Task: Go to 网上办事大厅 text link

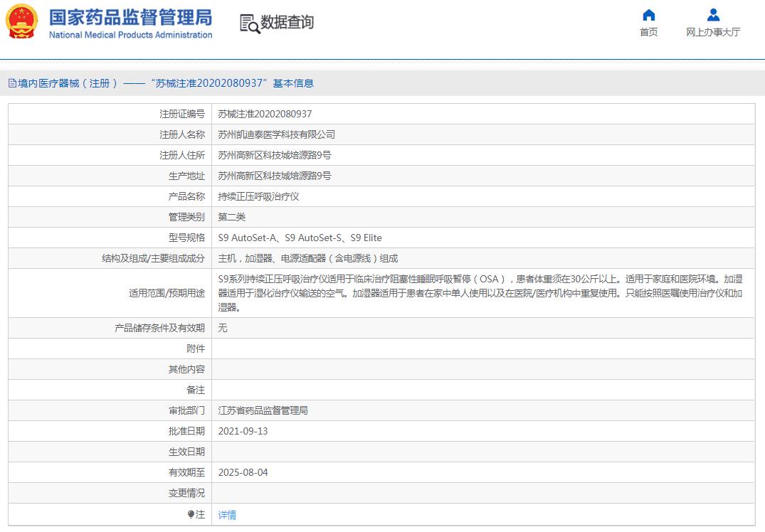Action: click(x=713, y=32)
